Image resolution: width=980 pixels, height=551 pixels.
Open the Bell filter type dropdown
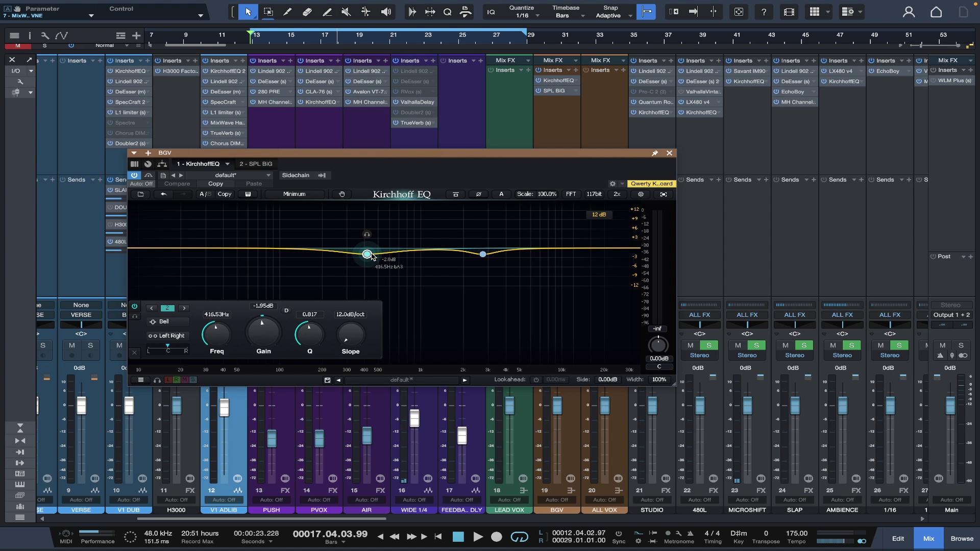(167, 321)
